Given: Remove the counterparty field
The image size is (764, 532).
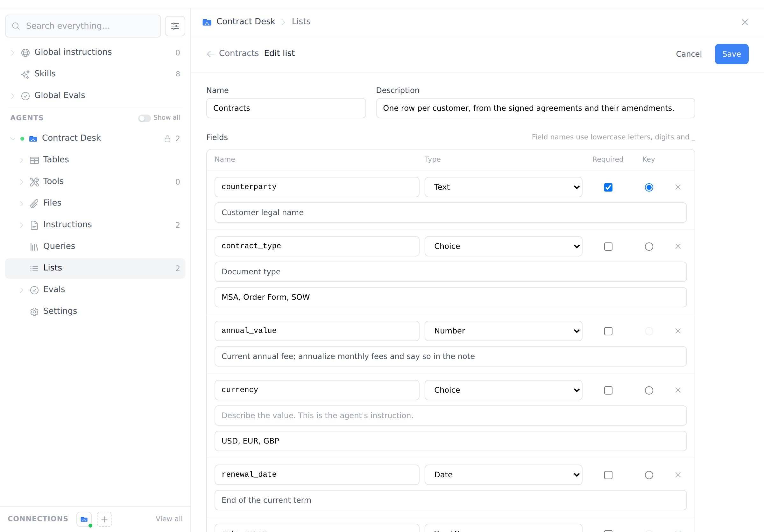Looking at the screenshot, I should 678,187.
